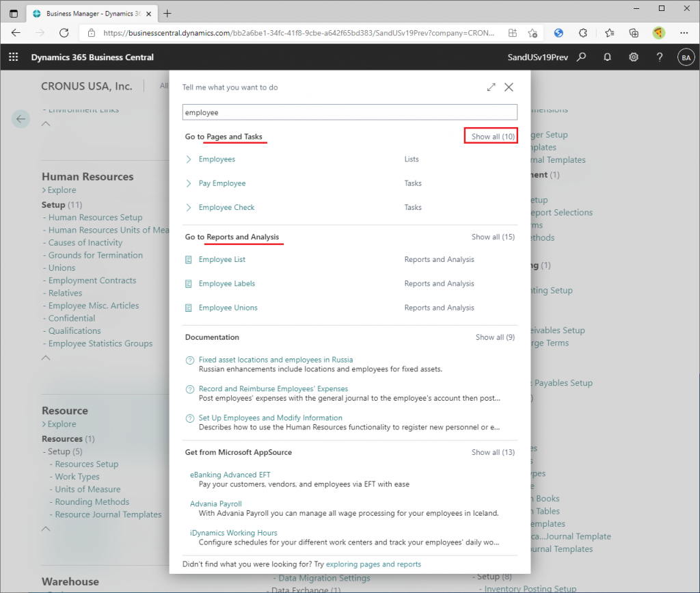
Task: Click Dynamics 365 Business Central title
Action: 92,57
